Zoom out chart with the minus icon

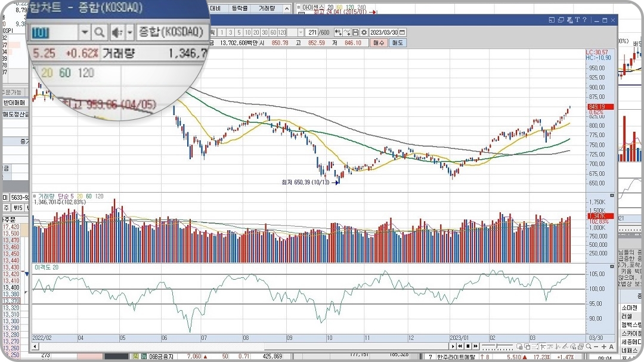pyautogui.click(x=596, y=347)
